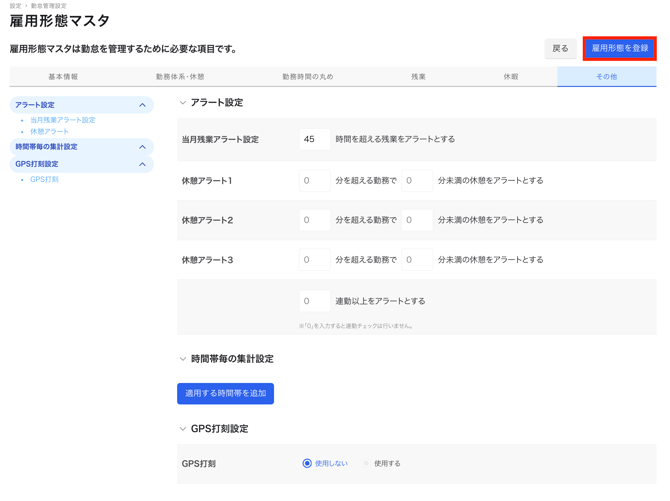The height and width of the screenshot is (501, 670).
Task: Click 休憩アラート2 working minutes field
Action: (x=314, y=220)
